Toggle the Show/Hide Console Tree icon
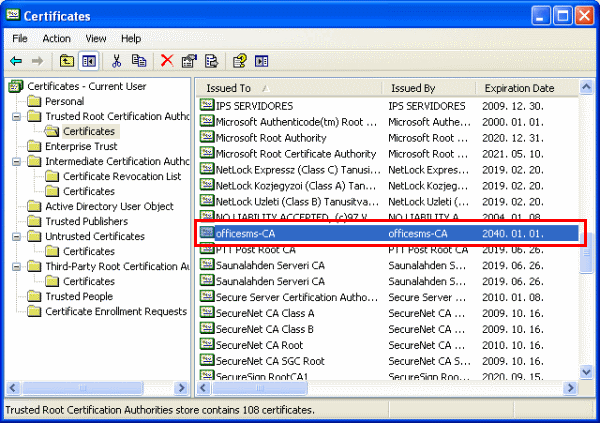600x423 pixels. pos(89,61)
